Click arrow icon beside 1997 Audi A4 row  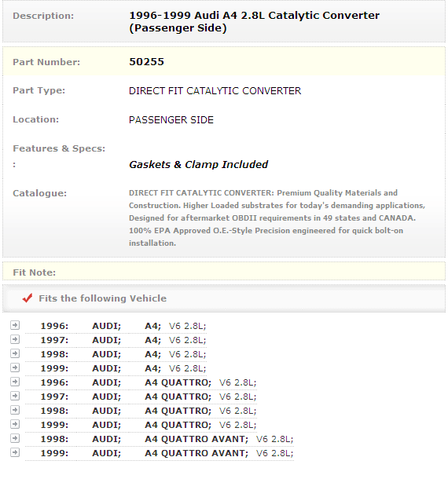tap(15, 339)
